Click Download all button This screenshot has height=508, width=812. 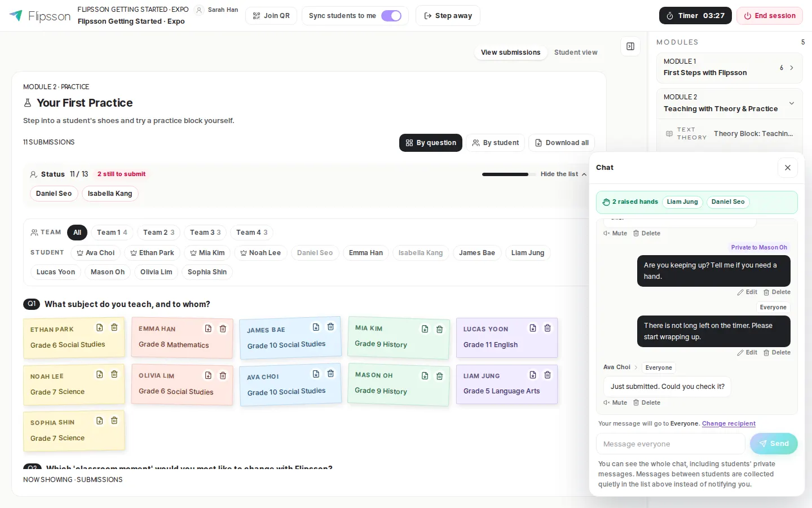pyautogui.click(x=562, y=143)
